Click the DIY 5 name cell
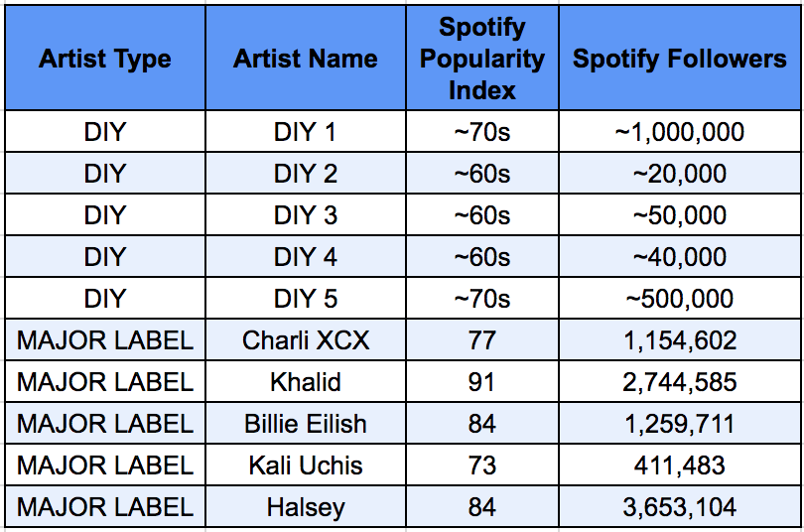804x532 pixels. point(306,299)
